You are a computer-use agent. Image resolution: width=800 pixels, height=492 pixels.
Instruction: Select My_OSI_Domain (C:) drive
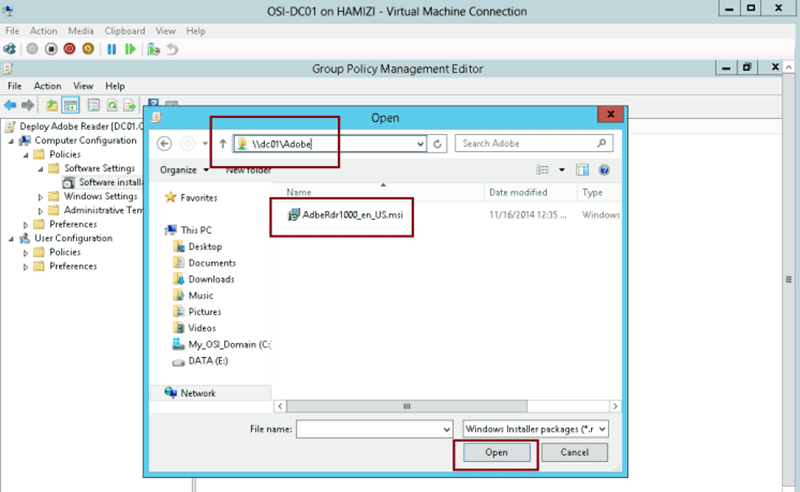[x=221, y=345]
